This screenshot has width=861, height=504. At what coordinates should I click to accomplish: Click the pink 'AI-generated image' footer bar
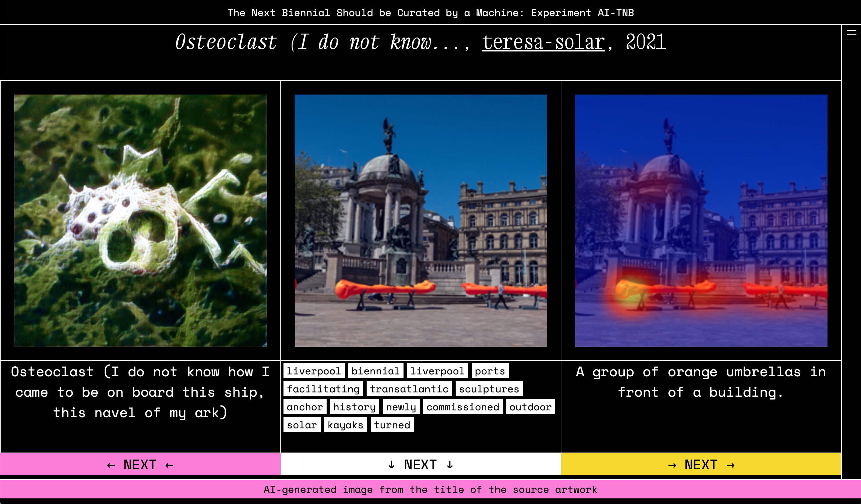point(430,489)
